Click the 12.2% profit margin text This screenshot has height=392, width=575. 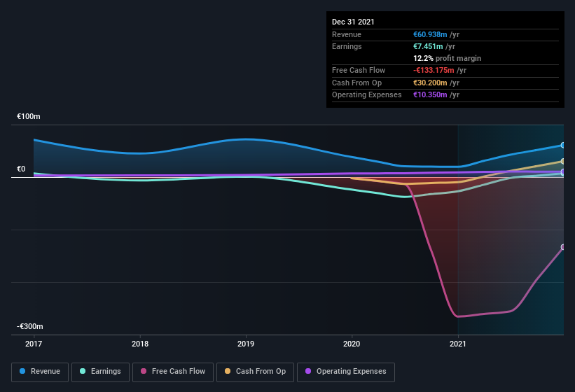coord(447,58)
